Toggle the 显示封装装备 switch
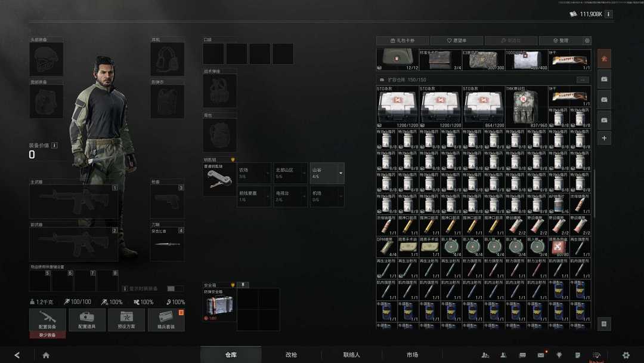This screenshot has height=363, width=644. pos(175,288)
